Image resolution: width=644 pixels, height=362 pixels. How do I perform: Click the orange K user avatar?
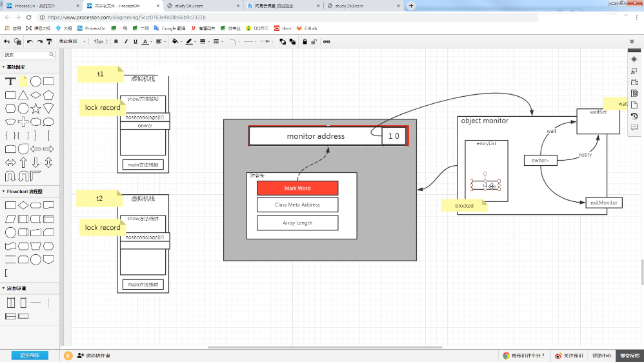click(68, 356)
